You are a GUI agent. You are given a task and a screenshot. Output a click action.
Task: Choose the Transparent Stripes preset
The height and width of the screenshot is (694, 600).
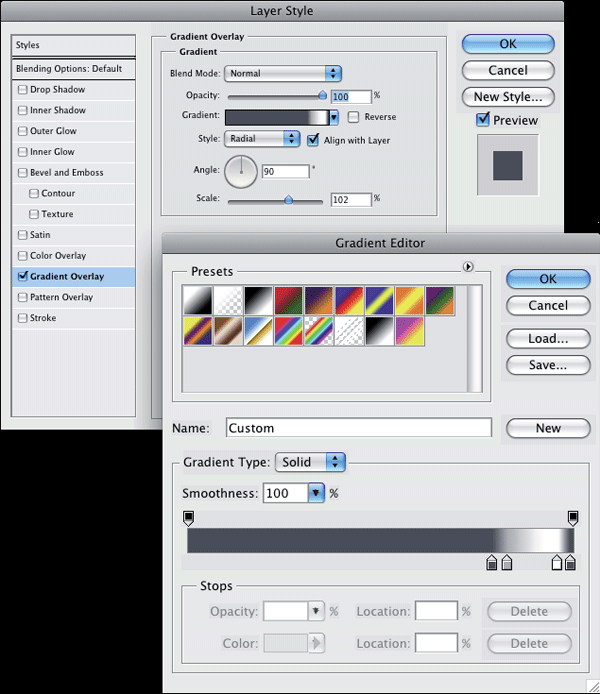pos(349,331)
